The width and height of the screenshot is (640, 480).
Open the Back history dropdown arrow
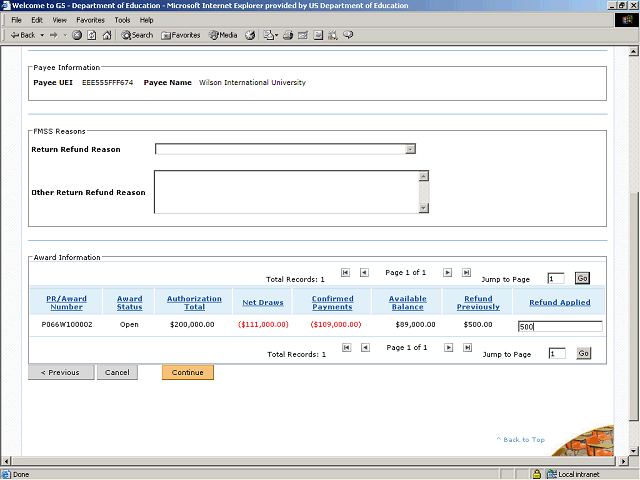point(42,36)
